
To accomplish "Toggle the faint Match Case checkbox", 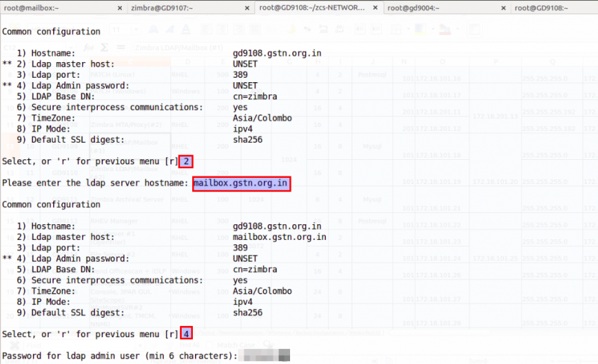I will pyautogui.click(x=209, y=345).
